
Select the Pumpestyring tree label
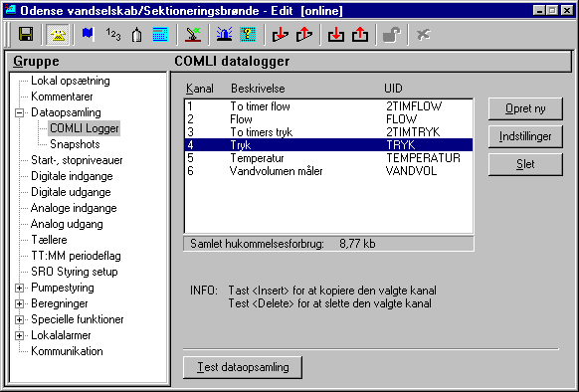point(63,288)
